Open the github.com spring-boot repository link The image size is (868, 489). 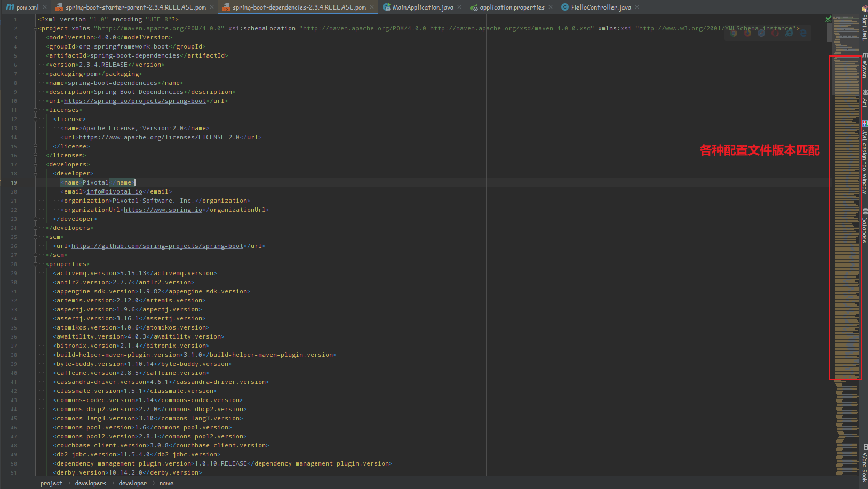coord(157,246)
